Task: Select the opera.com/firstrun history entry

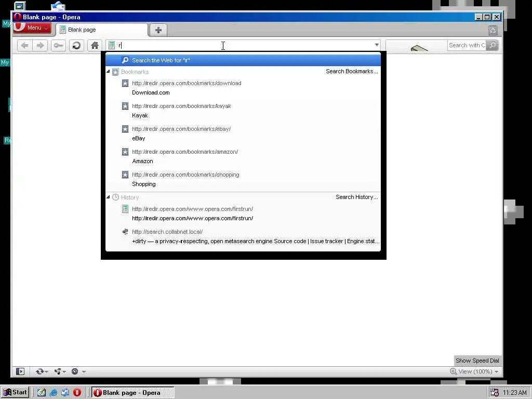Action: [x=243, y=214]
